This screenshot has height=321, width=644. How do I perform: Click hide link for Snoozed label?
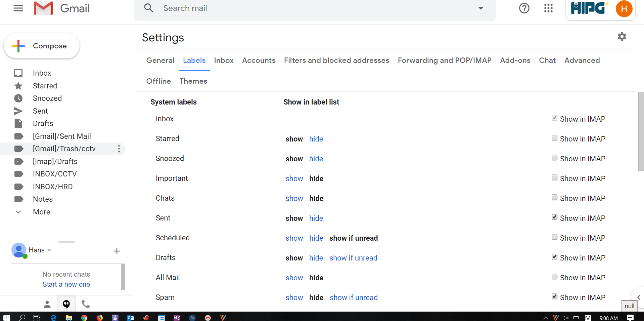coord(316,159)
